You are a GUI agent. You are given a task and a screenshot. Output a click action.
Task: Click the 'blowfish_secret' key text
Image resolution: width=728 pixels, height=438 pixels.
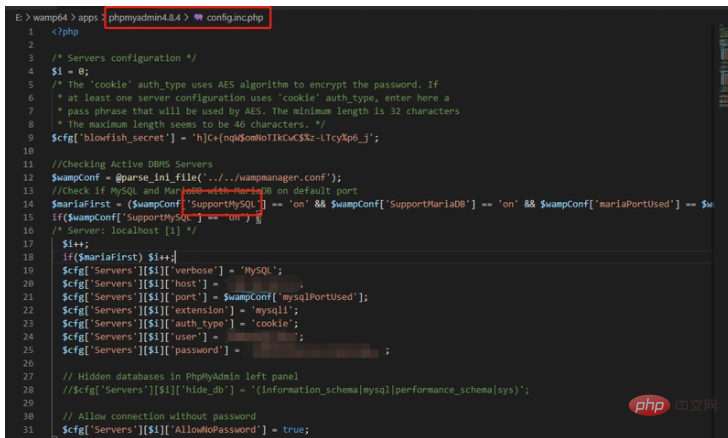(124, 137)
